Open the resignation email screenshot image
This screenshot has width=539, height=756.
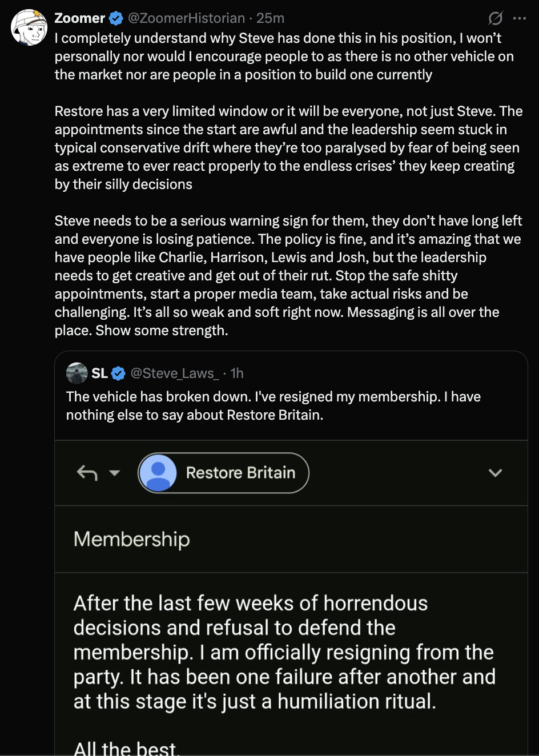click(x=291, y=598)
